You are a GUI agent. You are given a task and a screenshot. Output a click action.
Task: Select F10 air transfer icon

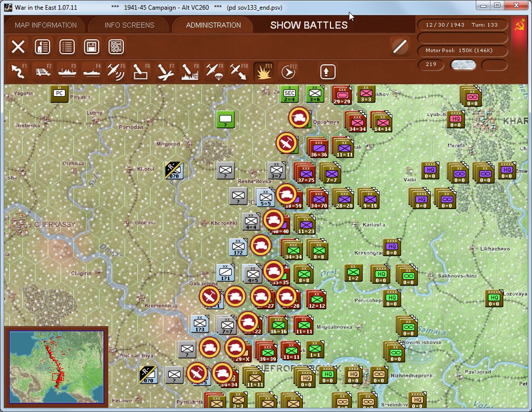pos(238,72)
